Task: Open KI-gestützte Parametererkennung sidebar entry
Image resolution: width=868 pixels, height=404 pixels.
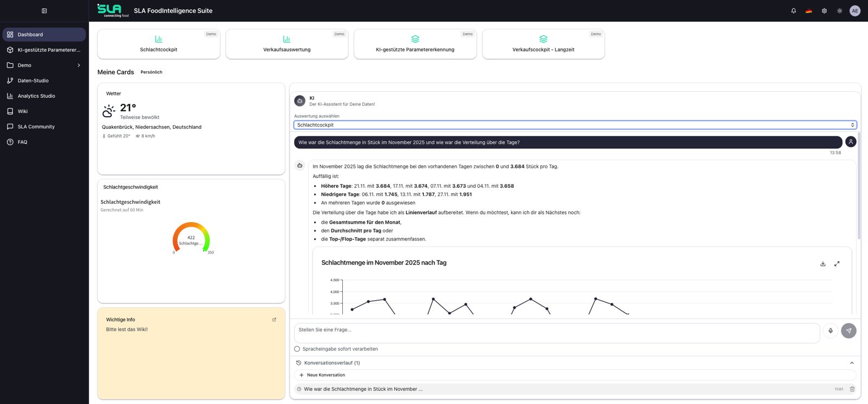Action: tap(44, 50)
